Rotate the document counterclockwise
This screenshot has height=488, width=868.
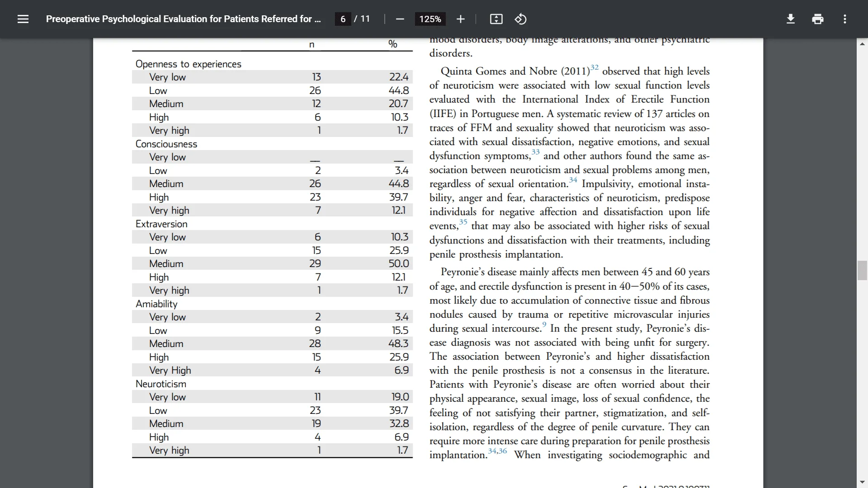520,19
